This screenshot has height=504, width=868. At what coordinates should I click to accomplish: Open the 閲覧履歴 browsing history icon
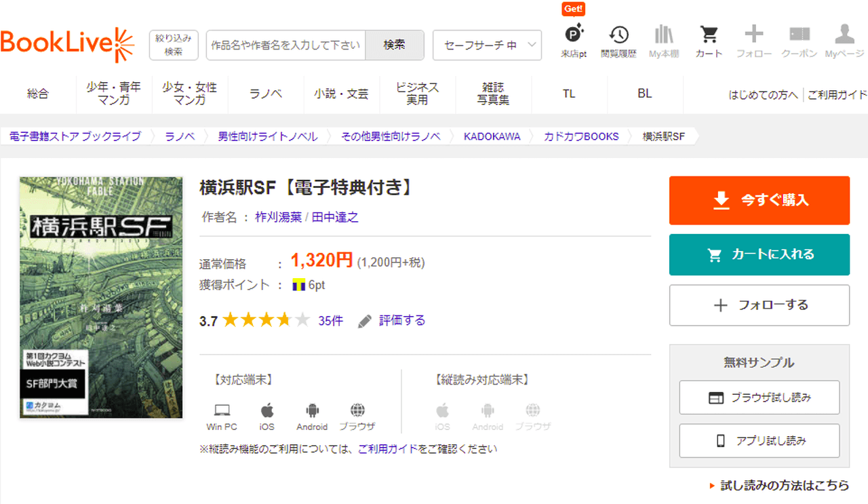coord(618,40)
